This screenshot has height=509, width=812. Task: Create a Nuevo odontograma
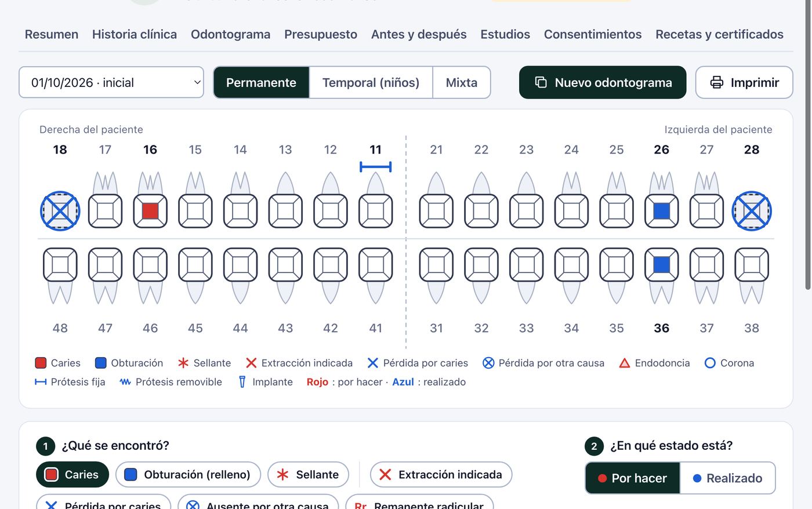[603, 82]
